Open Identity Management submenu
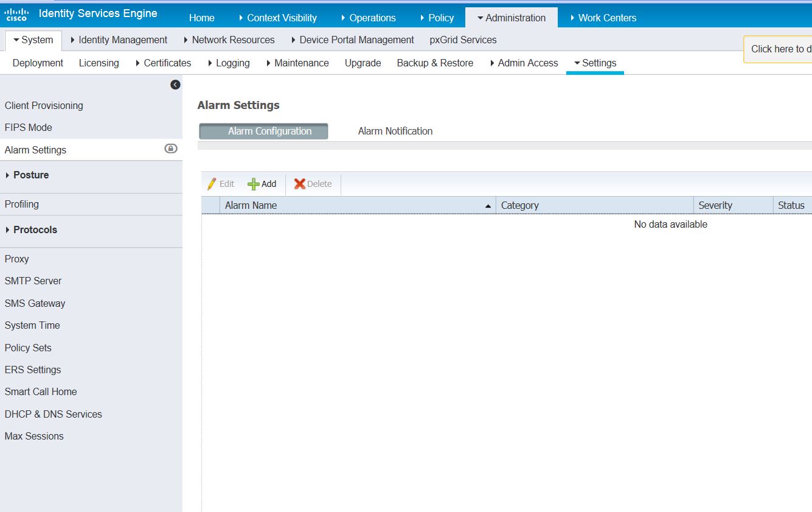This screenshot has height=512, width=812. [x=119, y=40]
